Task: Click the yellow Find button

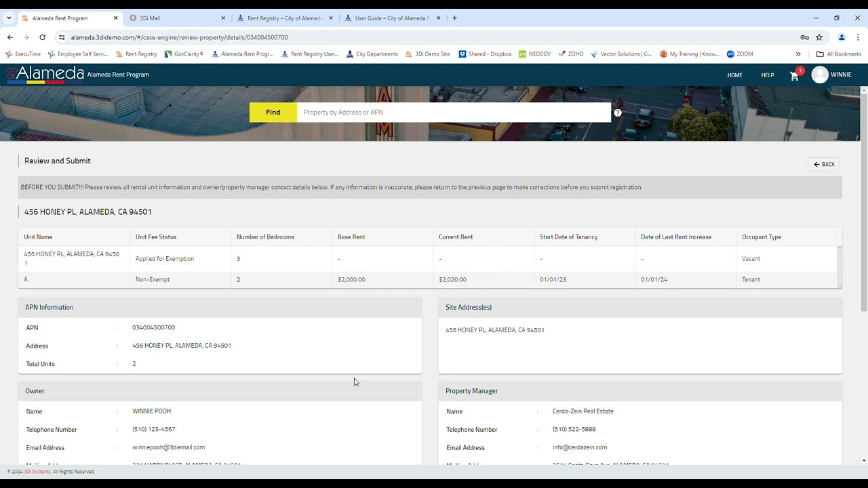Action: pos(273,113)
